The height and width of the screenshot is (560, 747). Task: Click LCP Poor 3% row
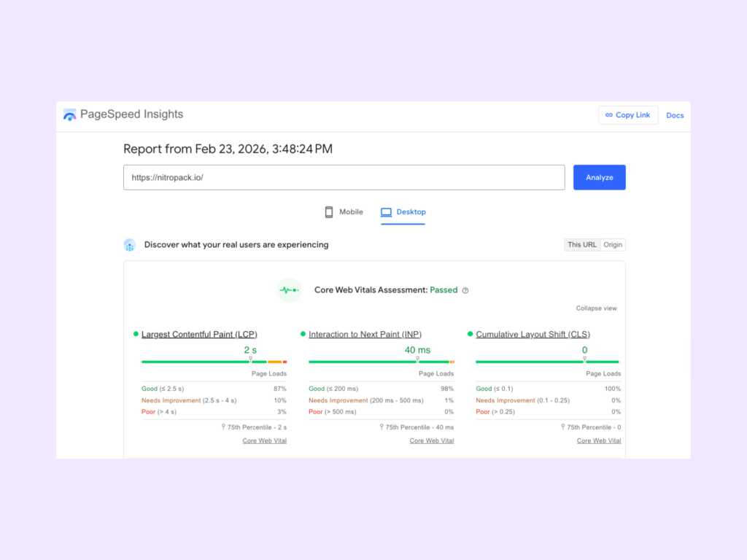[214, 412]
